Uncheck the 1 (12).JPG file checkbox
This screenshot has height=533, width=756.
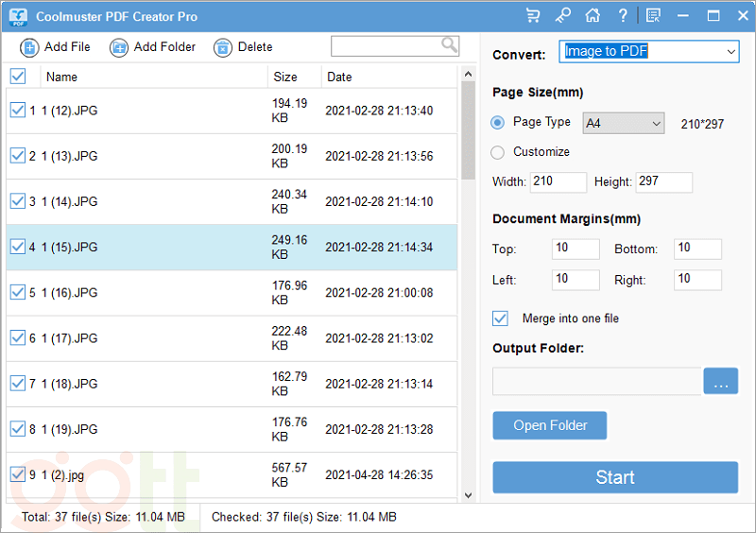tap(17, 111)
